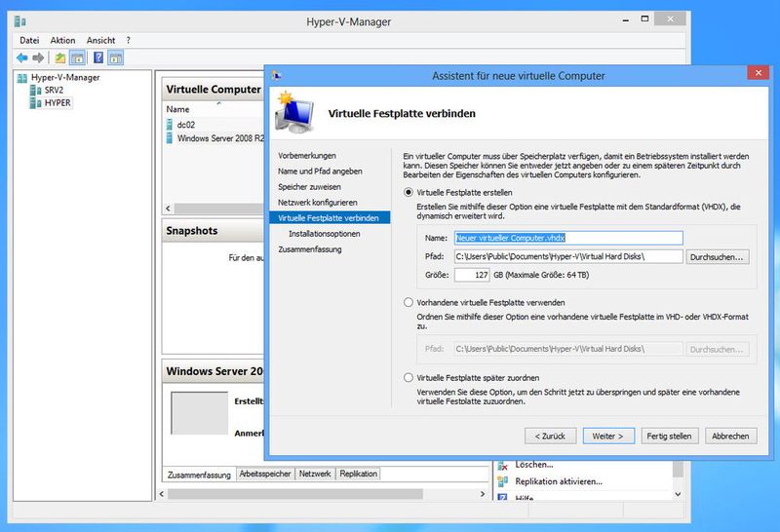Image resolution: width=780 pixels, height=532 pixels.
Task: Go to wizard step Installationsoptionen
Action: [x=325, y=234]
